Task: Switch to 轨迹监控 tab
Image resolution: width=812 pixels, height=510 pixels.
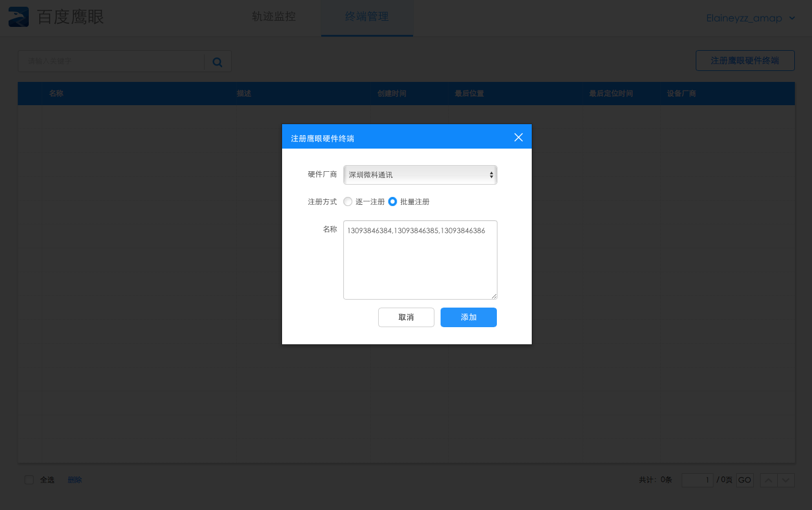Action: coord(274,17)
